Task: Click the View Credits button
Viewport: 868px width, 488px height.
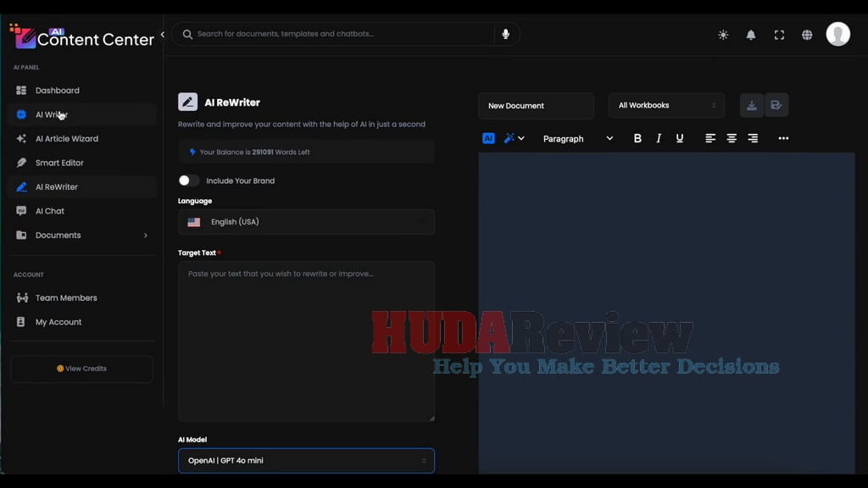Action: [x=82, y=369]
